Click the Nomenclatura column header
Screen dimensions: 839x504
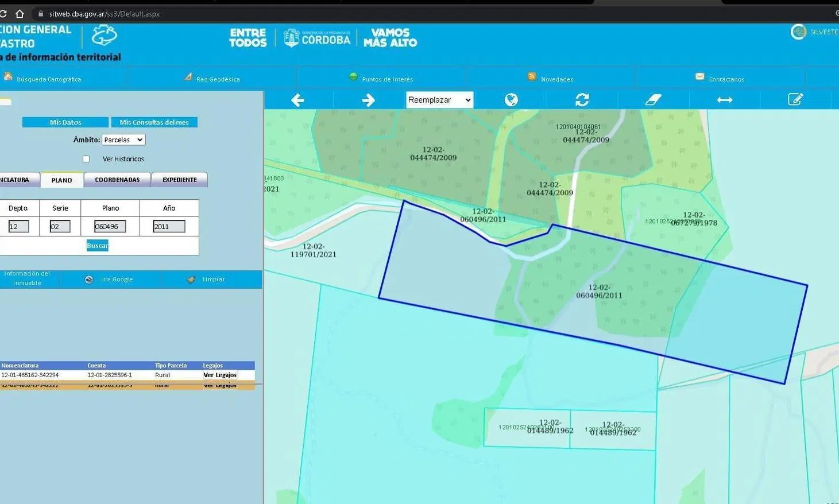20,366
